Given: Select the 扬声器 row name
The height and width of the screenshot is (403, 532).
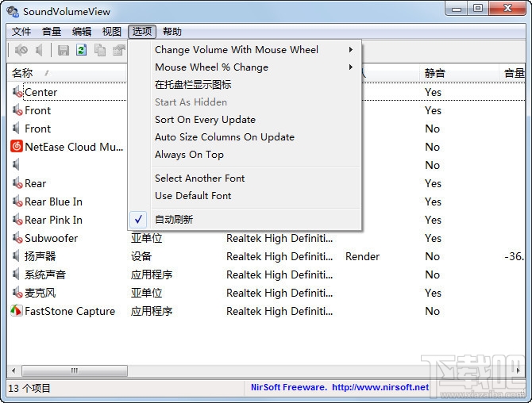Looking at the screenshot, I should click(x=40, y=256).
